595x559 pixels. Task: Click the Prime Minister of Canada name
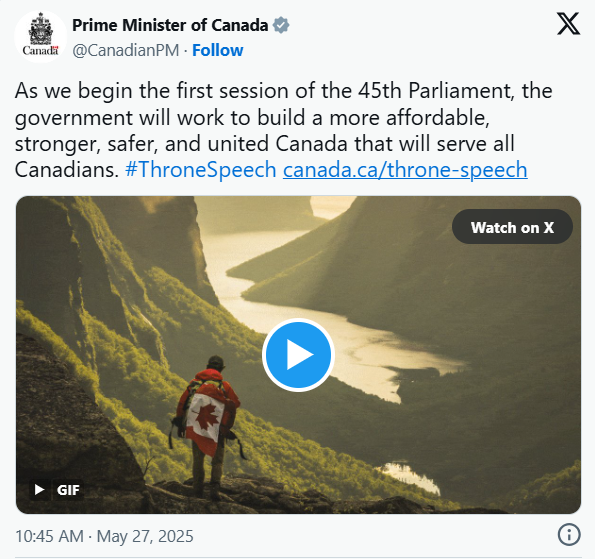coord(170,25)
